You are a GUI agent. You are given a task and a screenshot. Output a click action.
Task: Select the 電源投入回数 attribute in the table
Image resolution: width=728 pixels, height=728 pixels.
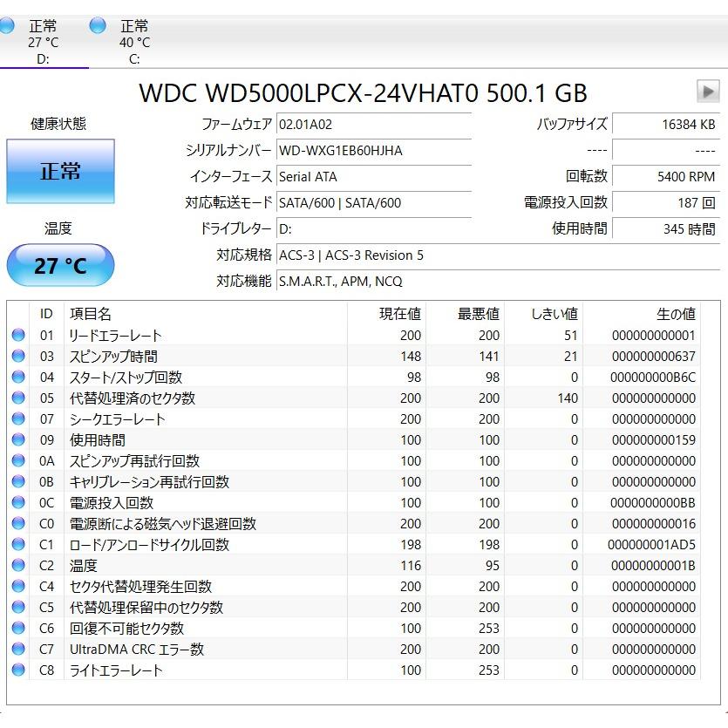pyautogui.click(x=112, y=502)
